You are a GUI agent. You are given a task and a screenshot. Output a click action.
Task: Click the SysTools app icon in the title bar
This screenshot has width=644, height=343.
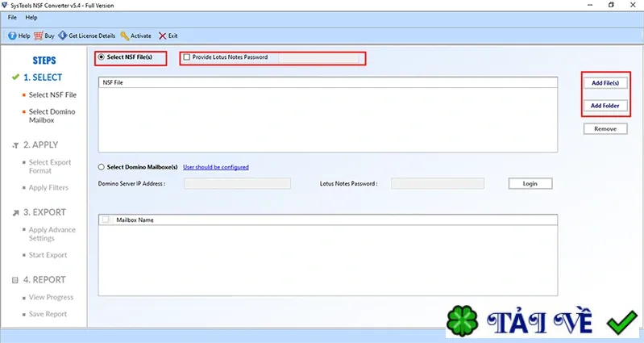(x=5, y=5)
